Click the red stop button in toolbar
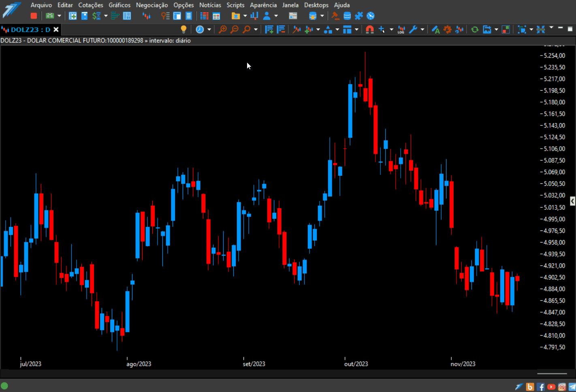576x392 pixels. pos(34,16)
